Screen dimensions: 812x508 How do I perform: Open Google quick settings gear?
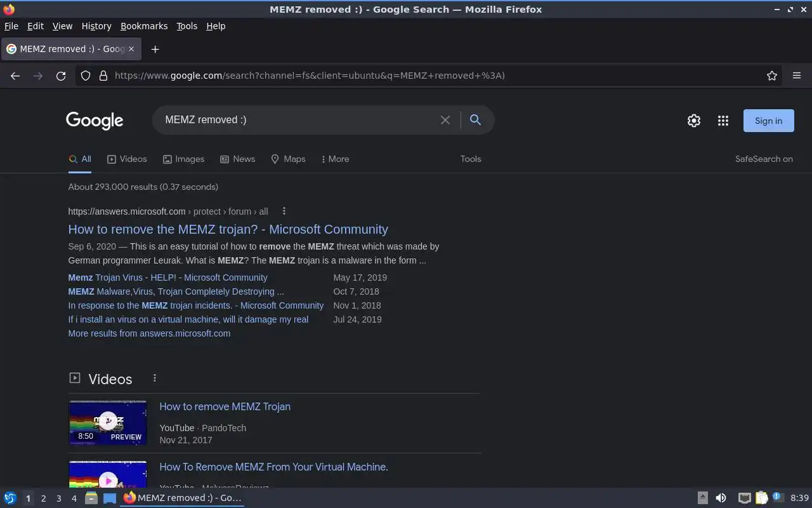[x=694, y=121]
